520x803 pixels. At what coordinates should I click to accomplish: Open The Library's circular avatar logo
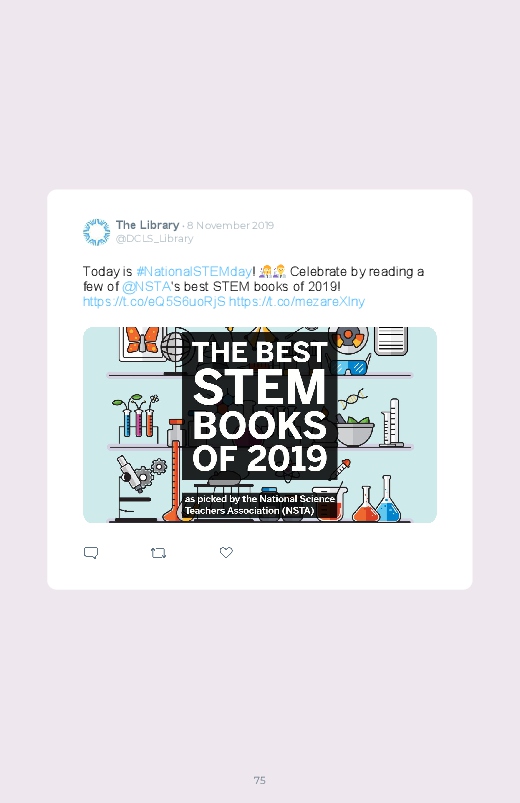point(96,232)
